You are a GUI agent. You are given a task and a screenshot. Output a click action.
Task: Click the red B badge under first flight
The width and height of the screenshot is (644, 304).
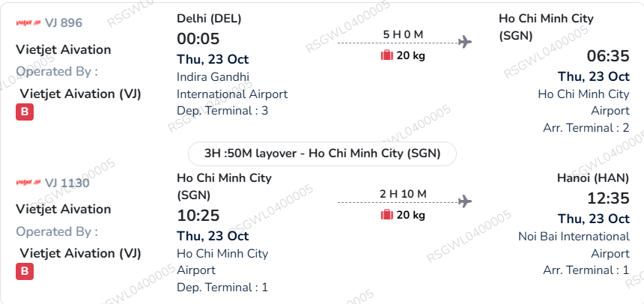point(25,112)
